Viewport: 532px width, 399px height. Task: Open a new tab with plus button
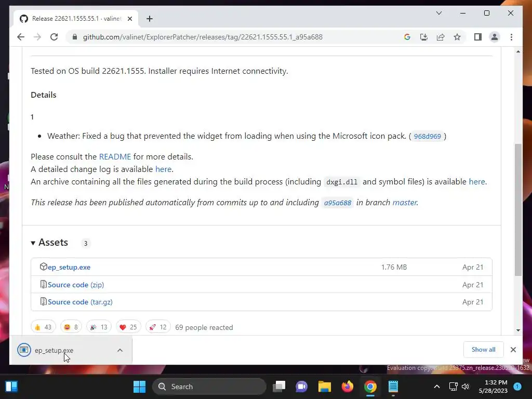[x=149, y=19]
